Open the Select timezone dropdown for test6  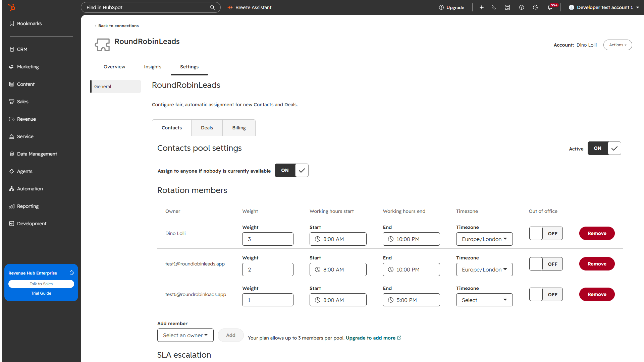pos(484,300)
